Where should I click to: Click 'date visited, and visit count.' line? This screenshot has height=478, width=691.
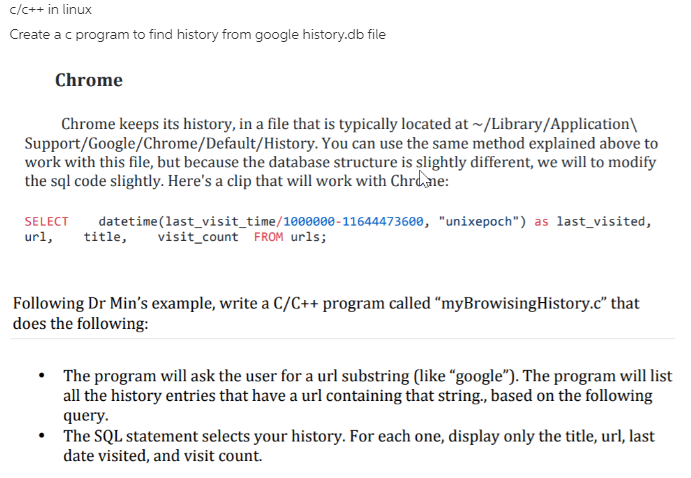[x=163, y=455]
